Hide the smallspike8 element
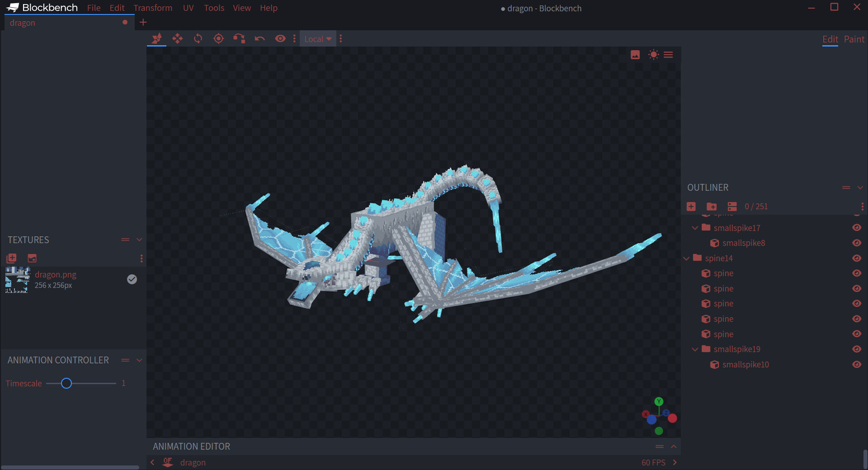This screenshot has height=470, width=868. [x=857, y=243]
